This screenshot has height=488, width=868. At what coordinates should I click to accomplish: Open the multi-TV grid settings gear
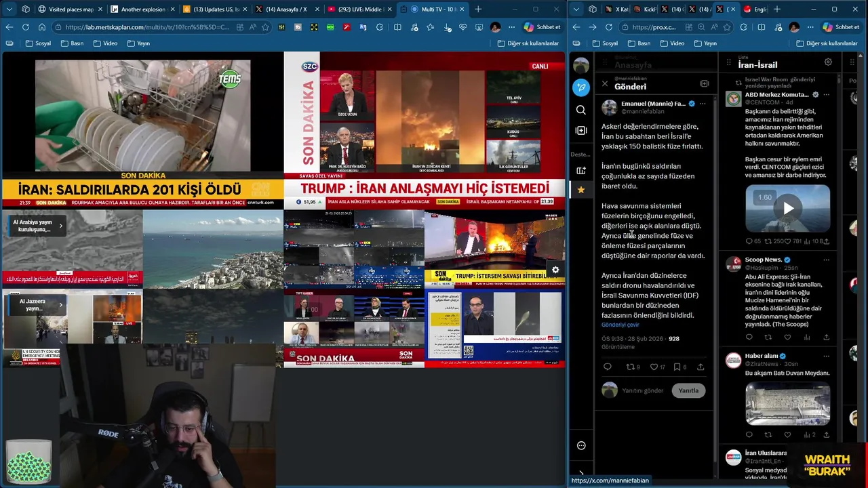(x=555, y=270)
